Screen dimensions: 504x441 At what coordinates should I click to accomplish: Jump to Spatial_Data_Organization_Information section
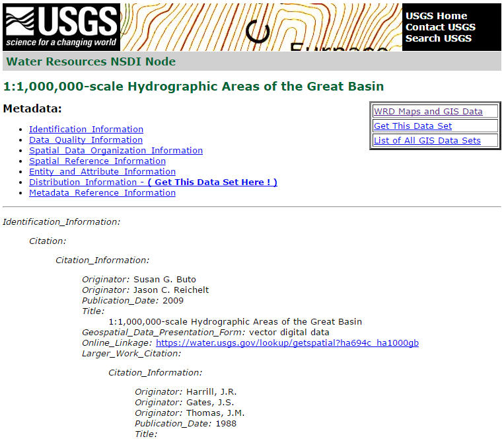(x=116, y=151)
